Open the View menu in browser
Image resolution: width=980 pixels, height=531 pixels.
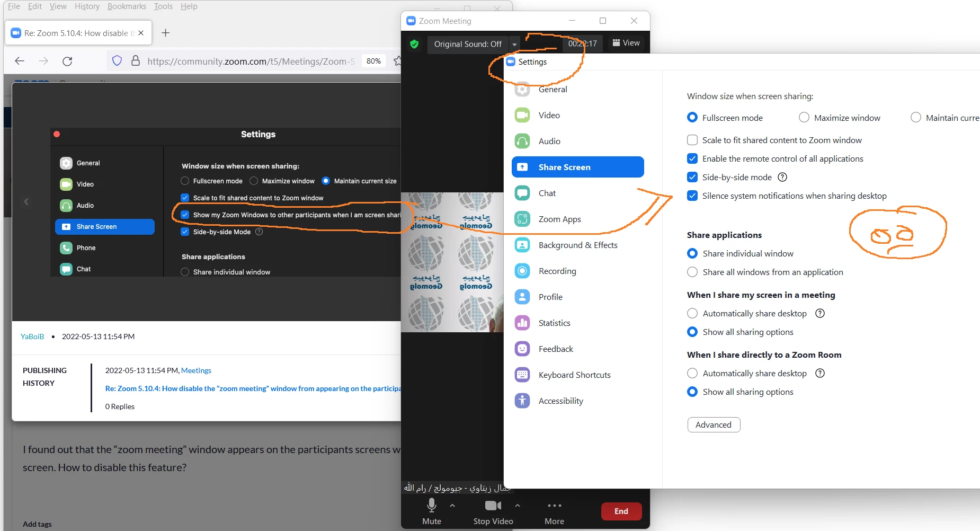click(x=58, y=6)
